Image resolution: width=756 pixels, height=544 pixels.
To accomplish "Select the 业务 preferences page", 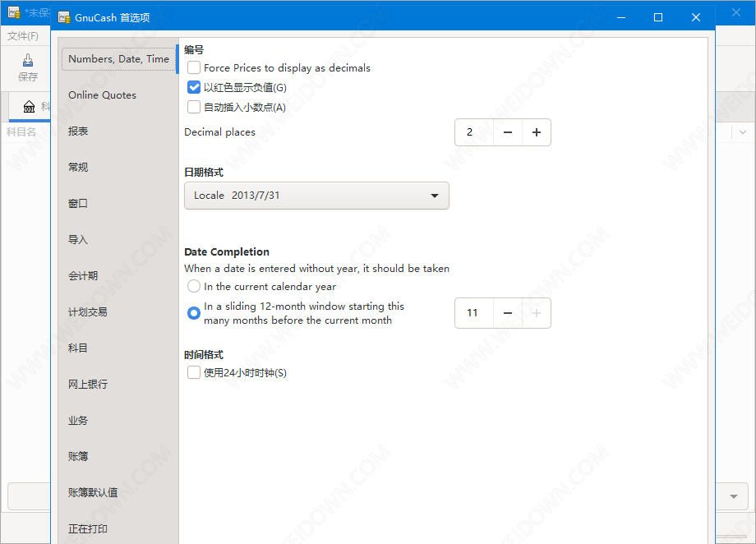I will [x=78, y=421].
